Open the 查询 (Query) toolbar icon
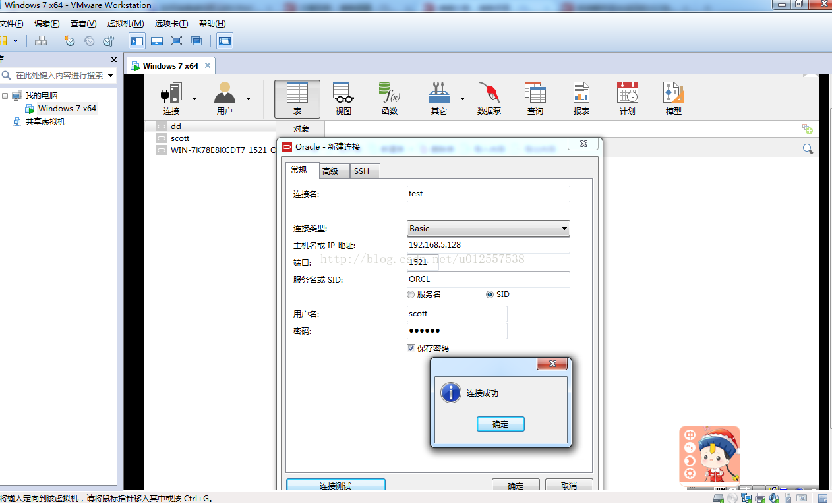The height and width of the screenshot is (504, 832). [x=535, y=99]
